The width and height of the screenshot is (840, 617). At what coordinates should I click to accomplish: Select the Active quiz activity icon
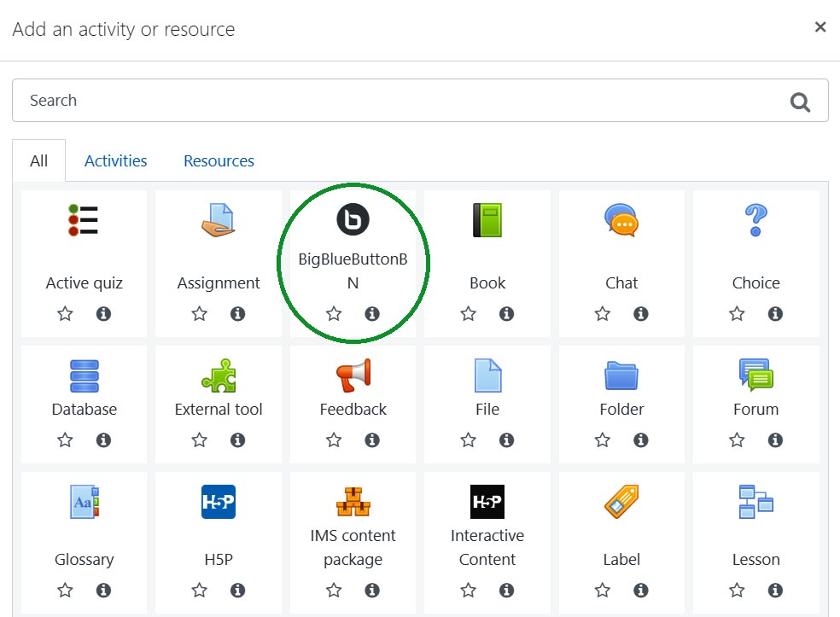84,220
